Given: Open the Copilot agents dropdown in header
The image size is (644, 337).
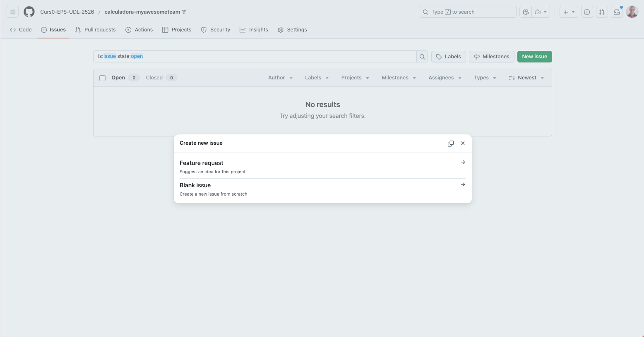Looking at the screenshot, I should pos(541,12).
